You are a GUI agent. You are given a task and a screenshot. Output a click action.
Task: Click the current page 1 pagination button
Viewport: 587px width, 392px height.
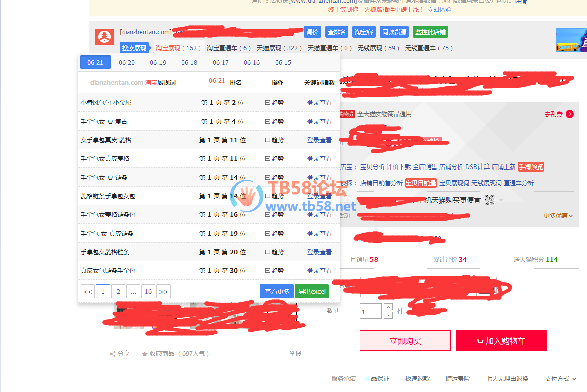pos(103,292)
